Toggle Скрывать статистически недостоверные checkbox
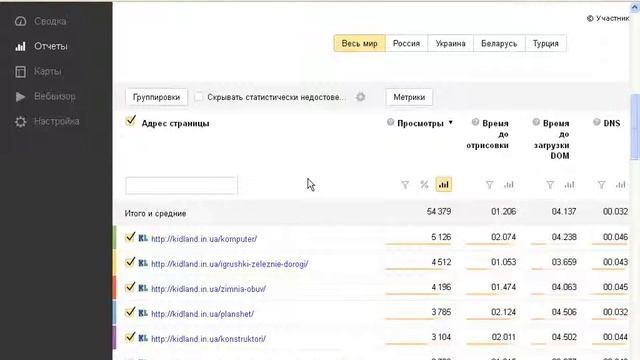This screenshot has width=640, height=360. pos(198,97)
